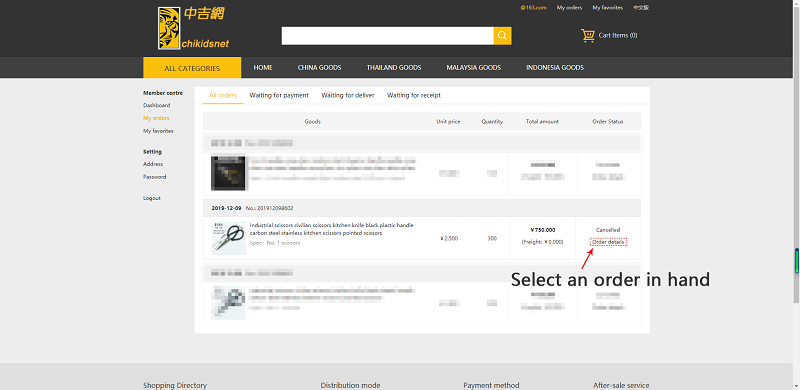Open Order details for cancelled scissors order
The width and height of the screenshot is (800, 390).
click(x=608, y=242)
